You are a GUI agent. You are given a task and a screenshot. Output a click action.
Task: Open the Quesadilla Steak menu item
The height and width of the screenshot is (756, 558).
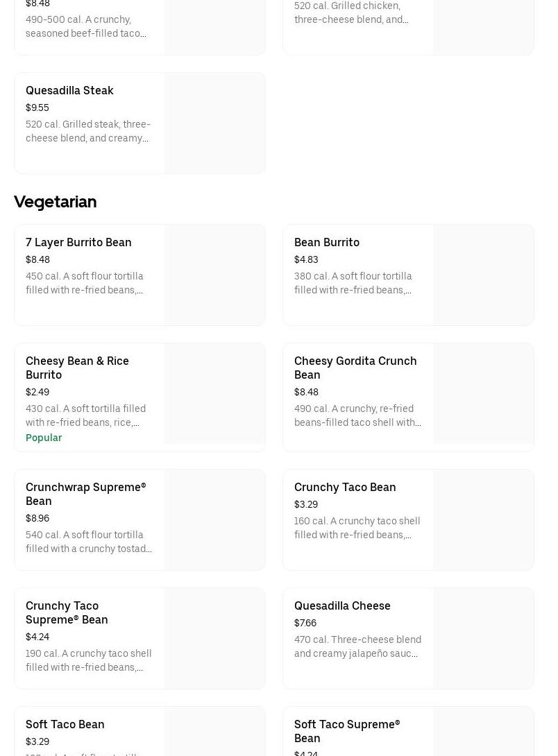tap(69, 90)
